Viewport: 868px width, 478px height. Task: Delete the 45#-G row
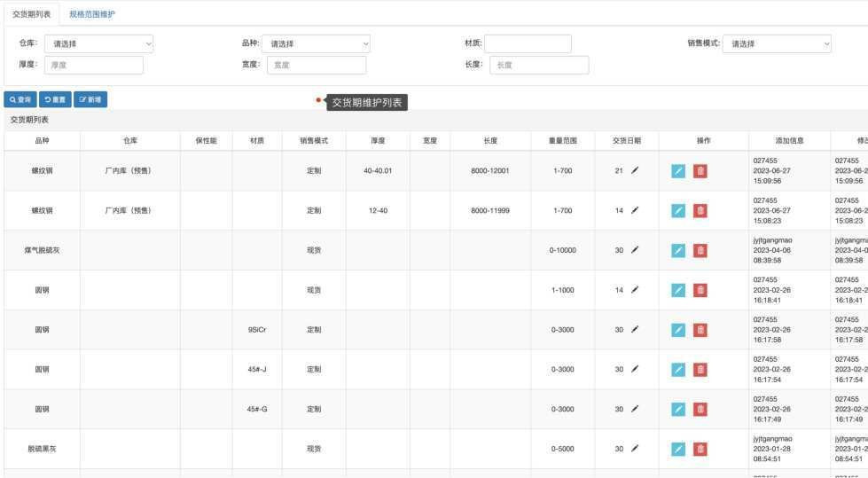[x=700, y=410]
